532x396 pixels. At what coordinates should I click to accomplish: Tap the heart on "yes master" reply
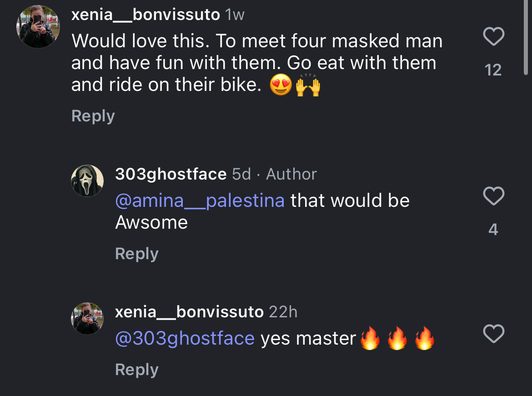pos(493,334)
